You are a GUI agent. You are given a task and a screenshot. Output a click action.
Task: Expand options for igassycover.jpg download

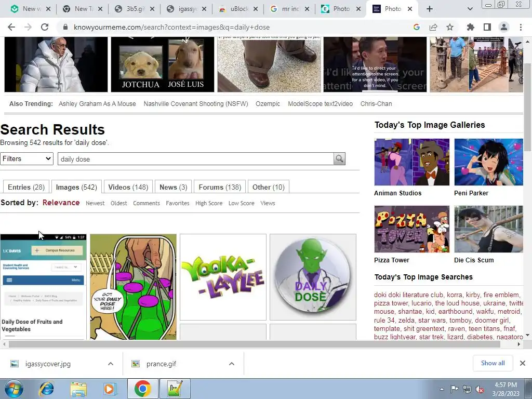coord(111,364)
